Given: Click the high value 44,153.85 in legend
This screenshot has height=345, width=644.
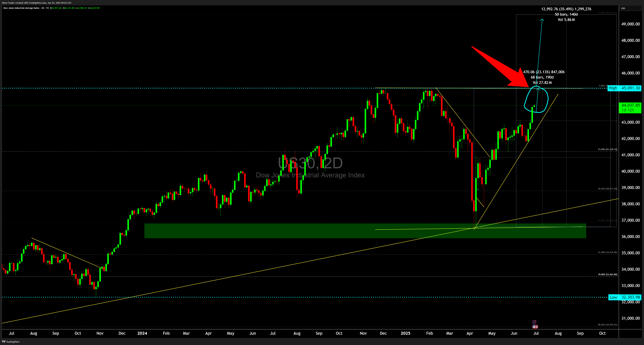Looking at the screenshot, I should pyautogui.click(x=69, y=8).
